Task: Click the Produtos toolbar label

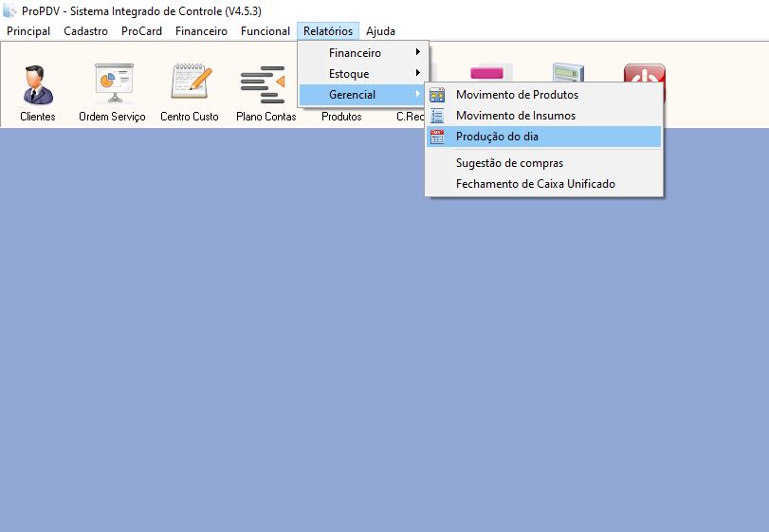Action: pos(341,117)
